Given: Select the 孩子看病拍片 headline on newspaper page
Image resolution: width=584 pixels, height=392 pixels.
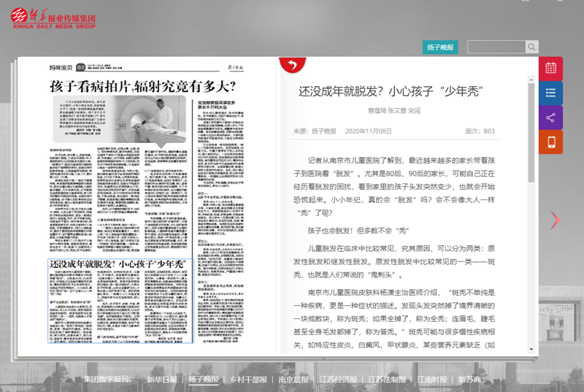Looking at the screenshot, I should pyautogui.click(x=142, y=86).
